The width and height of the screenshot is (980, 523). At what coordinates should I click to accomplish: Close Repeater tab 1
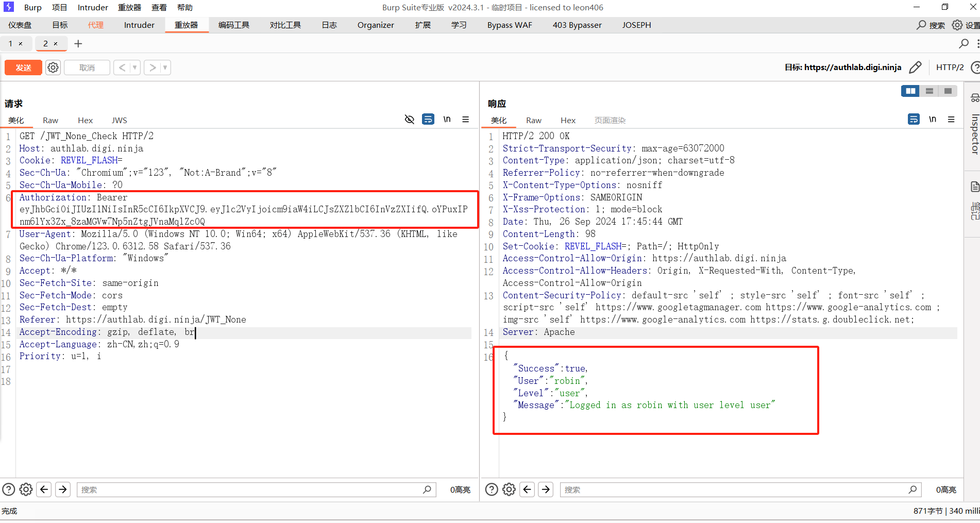point(21,44)
